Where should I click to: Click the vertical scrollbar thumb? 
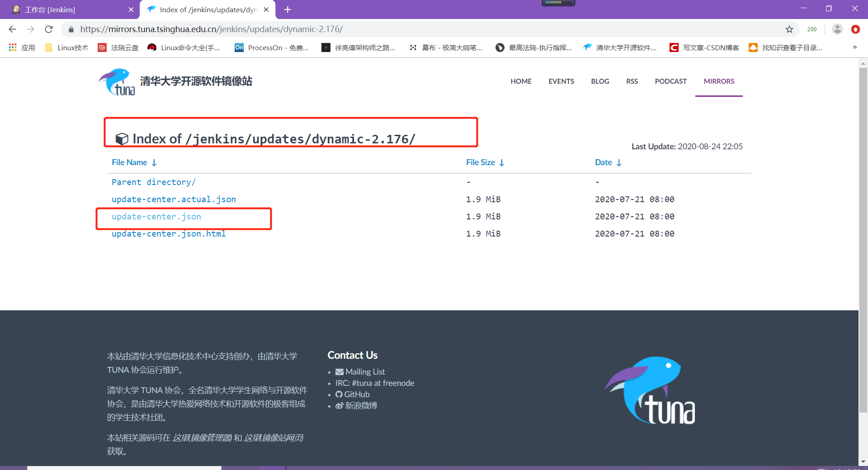pyautogui.click(x=863, y=240)
